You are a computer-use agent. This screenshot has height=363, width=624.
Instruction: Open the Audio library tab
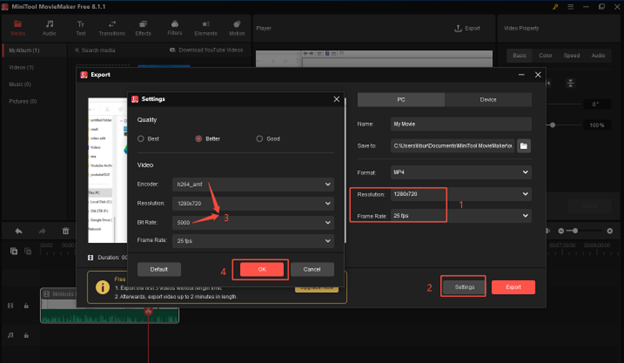pyautogui.click(x=49, y=28)
